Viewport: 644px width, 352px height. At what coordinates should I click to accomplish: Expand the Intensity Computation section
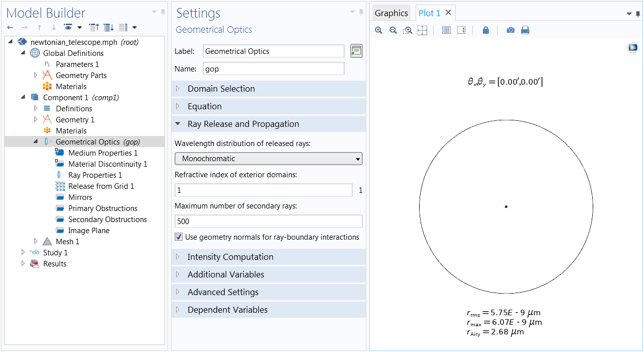pyautogui.click(x=230, y=257)
